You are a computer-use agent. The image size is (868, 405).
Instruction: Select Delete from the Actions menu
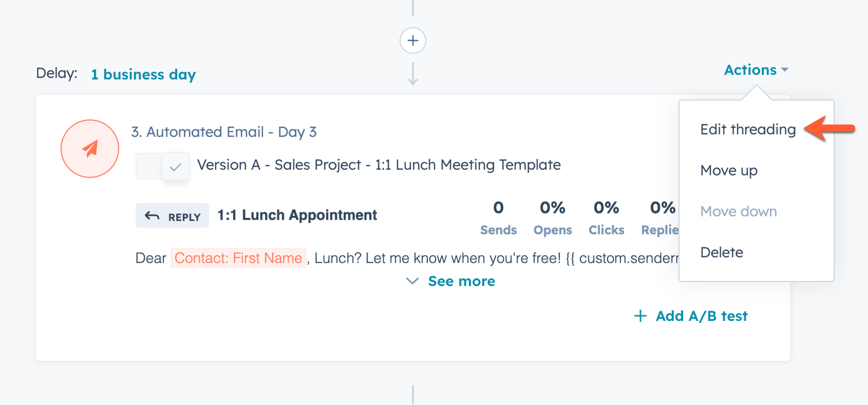click(x=721, y=252)
